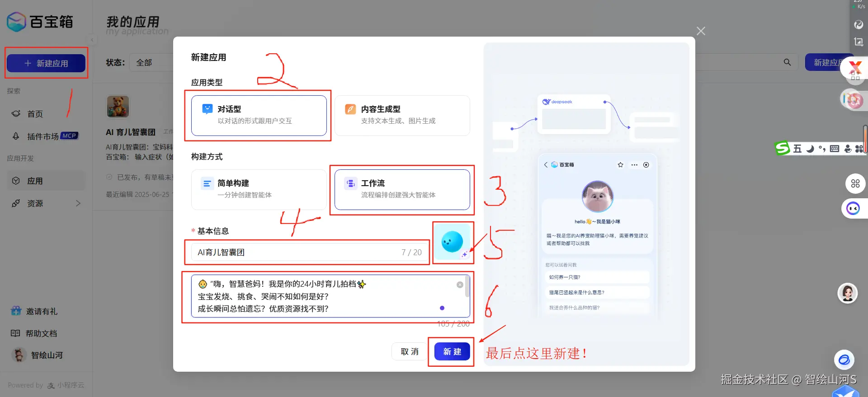Click the 首页 planet icon
Viewport: 868px width, 397px height.
pos(16,114)
